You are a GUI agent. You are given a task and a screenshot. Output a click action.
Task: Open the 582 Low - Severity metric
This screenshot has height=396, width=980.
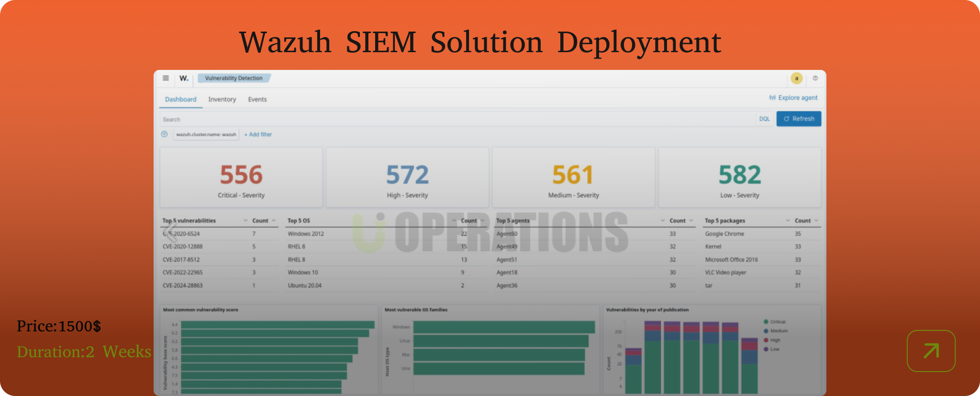point(740,177)
